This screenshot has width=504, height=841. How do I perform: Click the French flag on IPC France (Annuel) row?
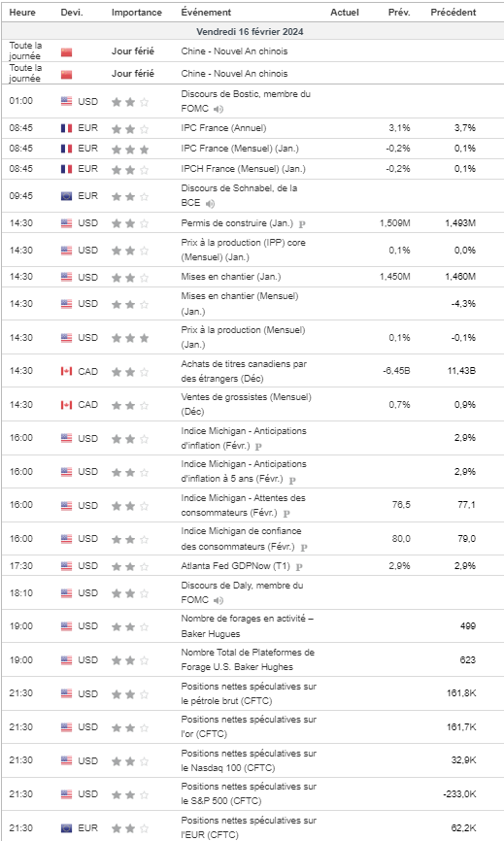pyautogui.click(x=66, y=128)
